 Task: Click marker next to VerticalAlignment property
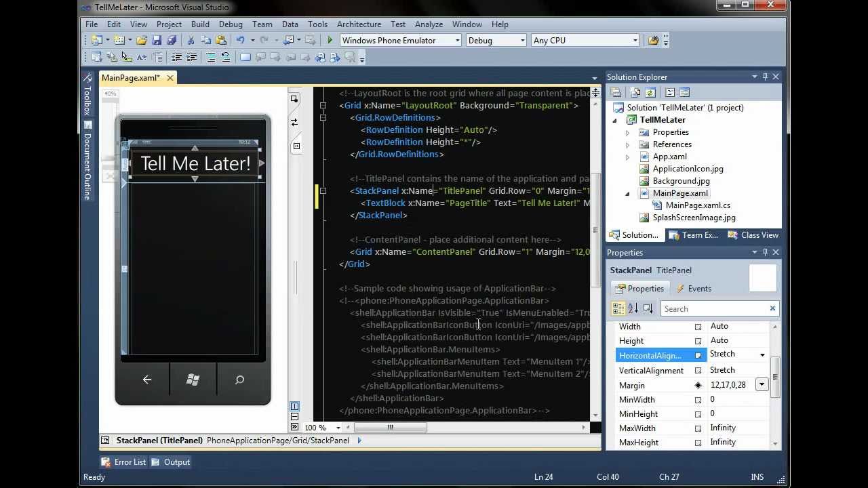tap(698, 371)
